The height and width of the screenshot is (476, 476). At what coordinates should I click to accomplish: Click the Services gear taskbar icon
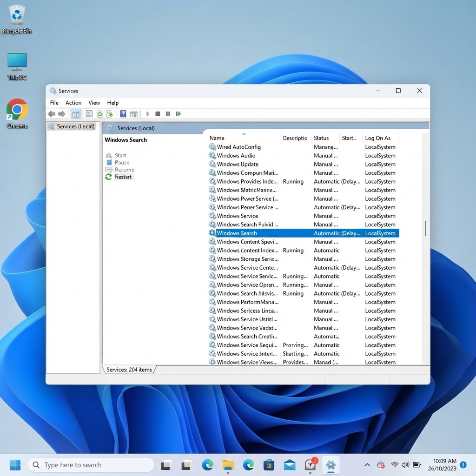(331, 465)
